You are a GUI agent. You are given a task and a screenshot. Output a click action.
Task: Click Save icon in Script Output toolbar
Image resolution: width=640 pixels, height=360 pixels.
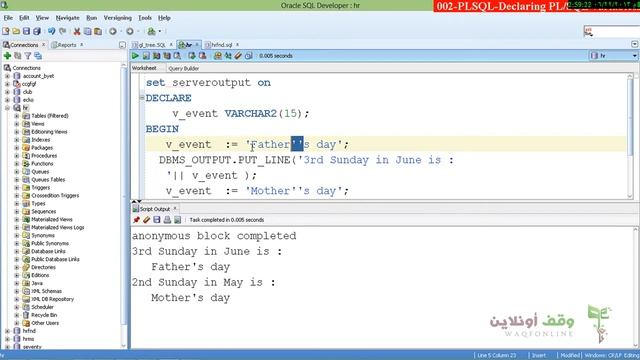[x=157, y=220]
